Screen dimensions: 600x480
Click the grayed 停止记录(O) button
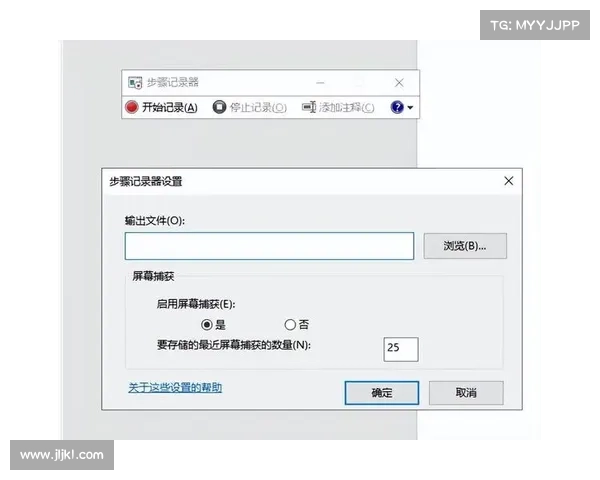click(249, 107)
